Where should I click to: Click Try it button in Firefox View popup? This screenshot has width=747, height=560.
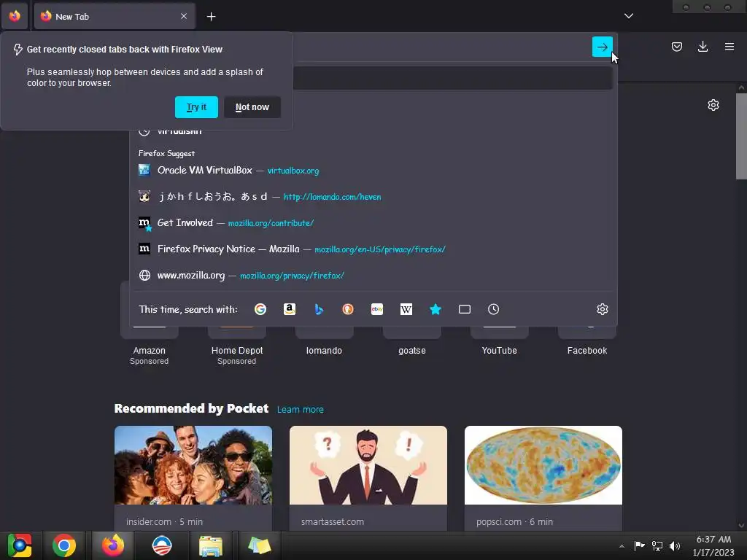coord(196,107)
